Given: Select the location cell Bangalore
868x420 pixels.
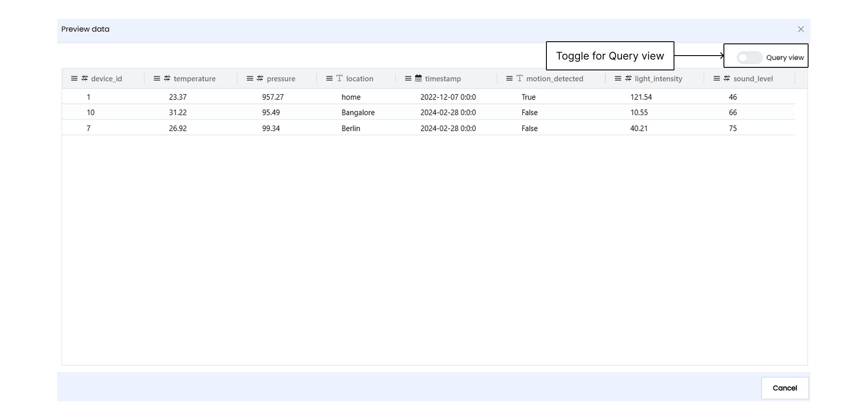Looking at the screenshot, I should (x=358, y=112).
